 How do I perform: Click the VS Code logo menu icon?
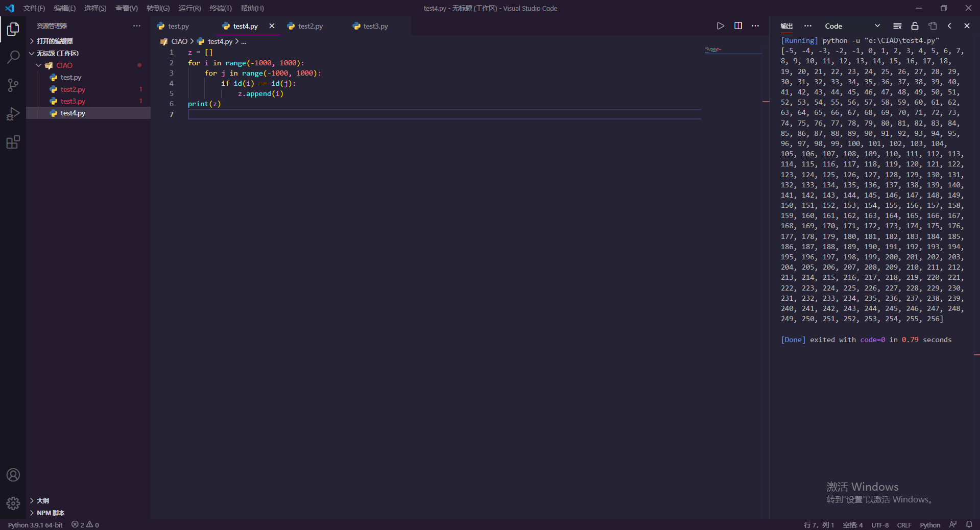(10, 8)
